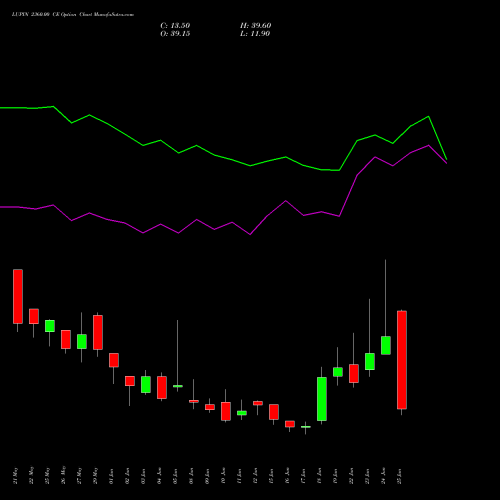Viewport: 500px width, 500px height.
Task: Click the low value 'L: 11.90'
Action: pos(255,34)
